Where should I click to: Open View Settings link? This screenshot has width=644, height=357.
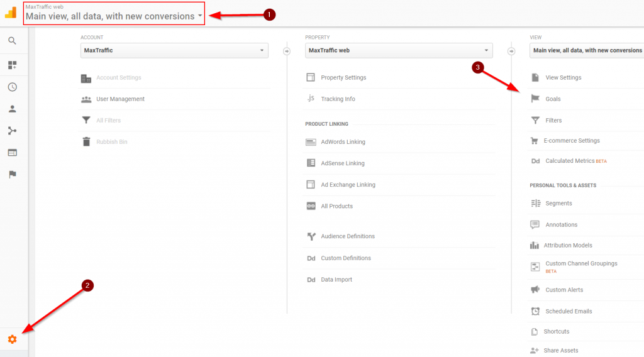(x=563, y=77)
